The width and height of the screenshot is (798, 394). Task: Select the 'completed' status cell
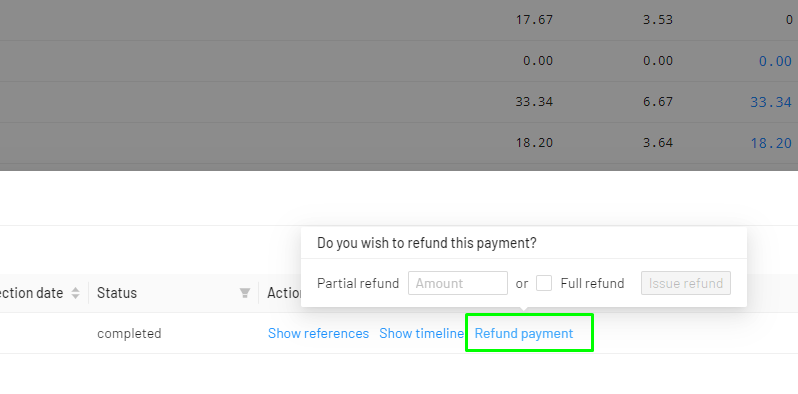(129, 333)
